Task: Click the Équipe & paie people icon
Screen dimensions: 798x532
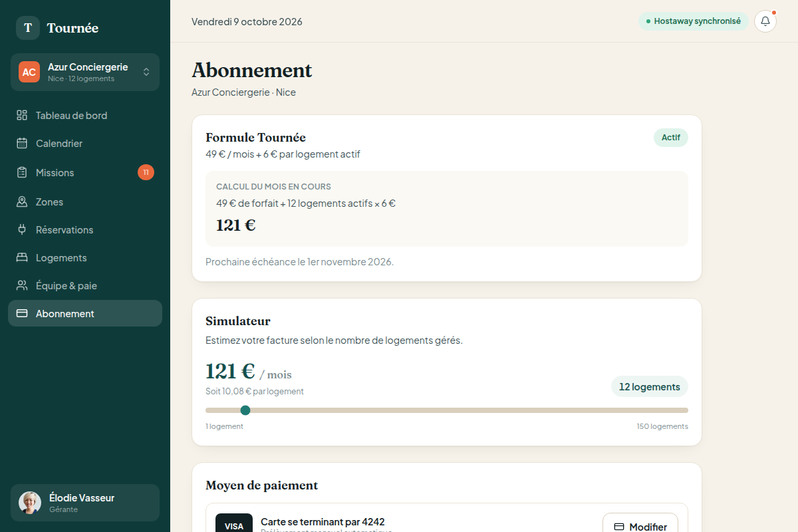Action: click(x=22, y=285)
